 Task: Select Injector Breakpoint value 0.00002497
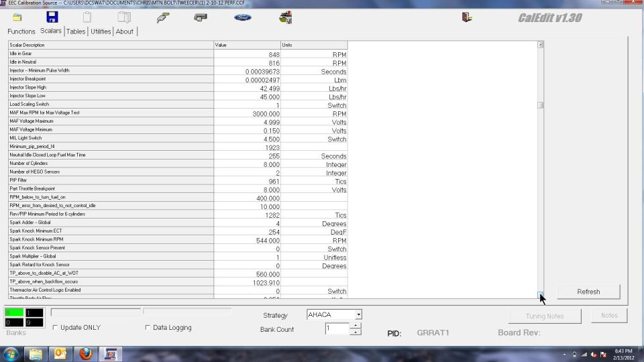[248, 80]
